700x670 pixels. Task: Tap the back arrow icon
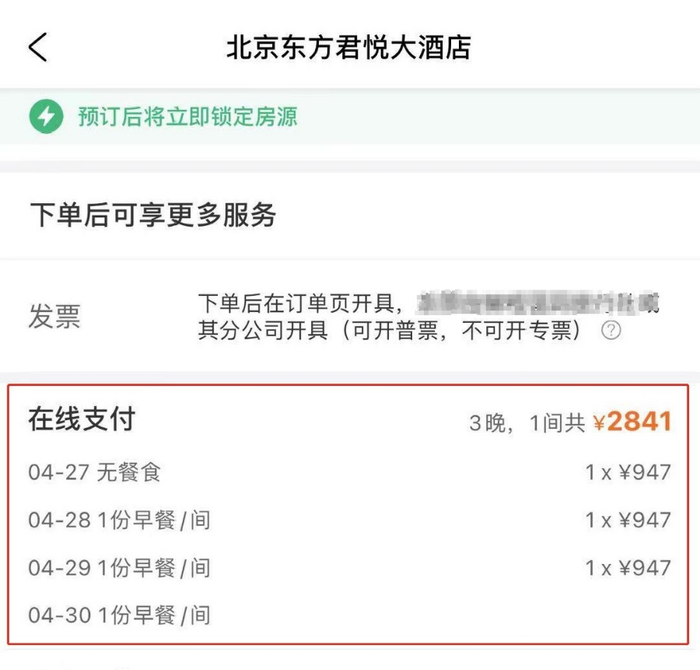point(38,47)
